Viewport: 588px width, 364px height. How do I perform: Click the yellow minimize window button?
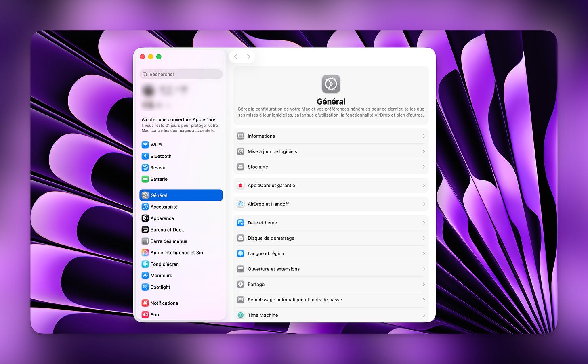pyautogui.click(x=151, y=57)
